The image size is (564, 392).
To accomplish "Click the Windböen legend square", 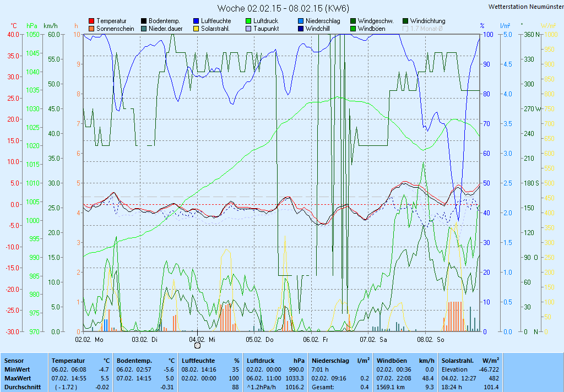I will 353,29.
